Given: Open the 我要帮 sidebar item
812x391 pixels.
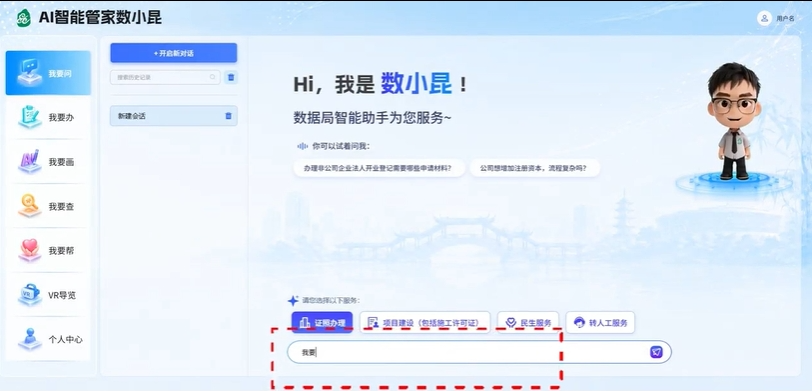Looking at the screenshot, I should [48, 251].
